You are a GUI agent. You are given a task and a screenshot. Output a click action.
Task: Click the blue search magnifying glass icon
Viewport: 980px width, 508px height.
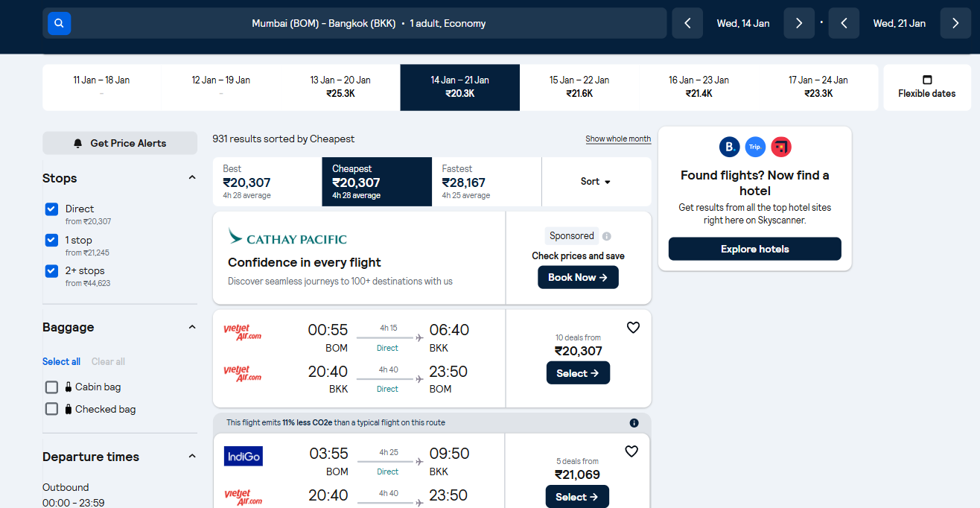[x=59, y=23]
